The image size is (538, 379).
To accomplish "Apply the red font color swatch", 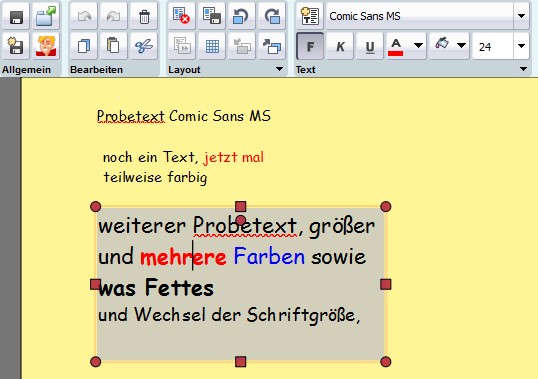I will [x=396, y=47].
